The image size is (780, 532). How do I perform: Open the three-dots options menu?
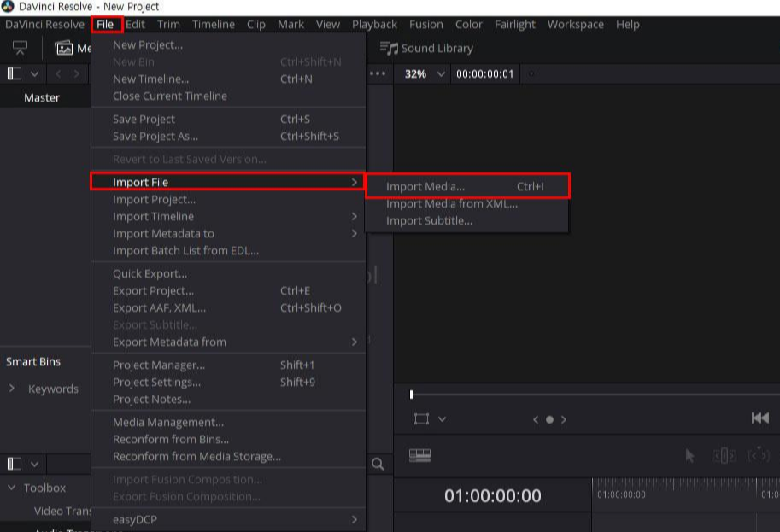point(378,73)
